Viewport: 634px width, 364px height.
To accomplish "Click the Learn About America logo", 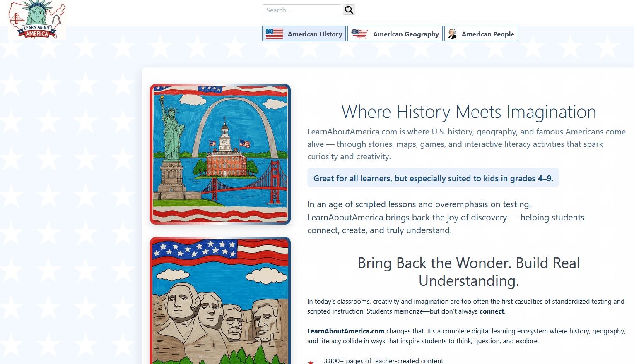I will (37, 20).
